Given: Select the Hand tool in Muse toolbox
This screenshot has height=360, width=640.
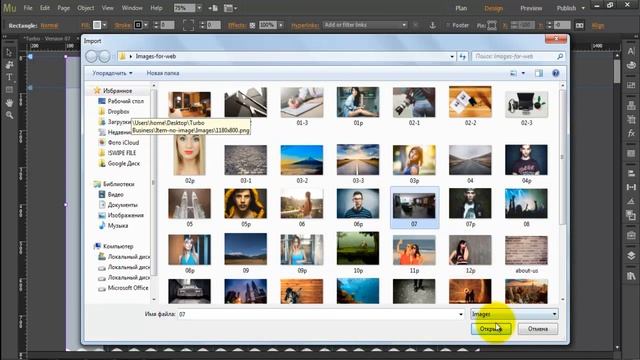Looking at the screenshot, I should tap(9, 103).
